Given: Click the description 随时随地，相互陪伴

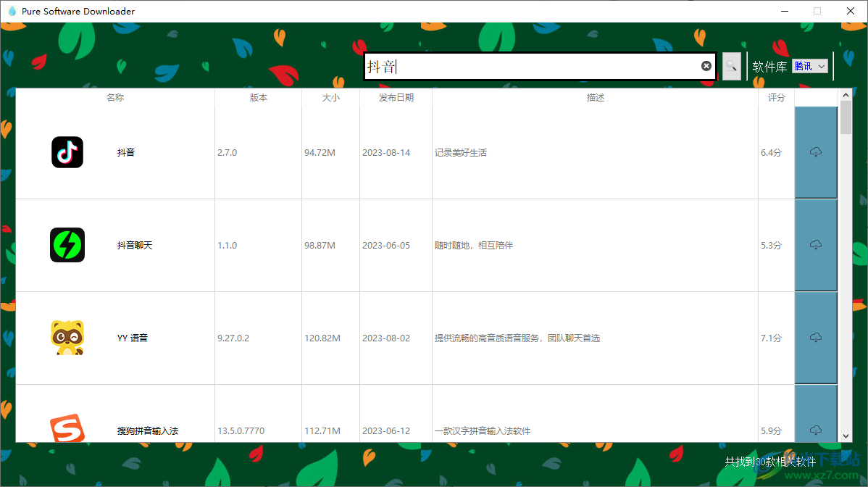Looking at the screenshot, I should [x=474, y=245].
